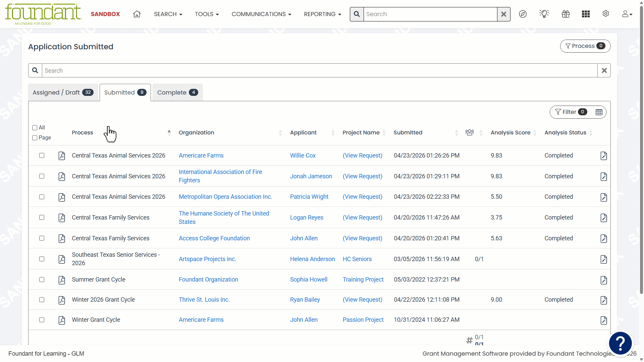Click the Application Submitted search field
Image resolution: width=644 pixels, height=362 pixels.
click(319, 71)
